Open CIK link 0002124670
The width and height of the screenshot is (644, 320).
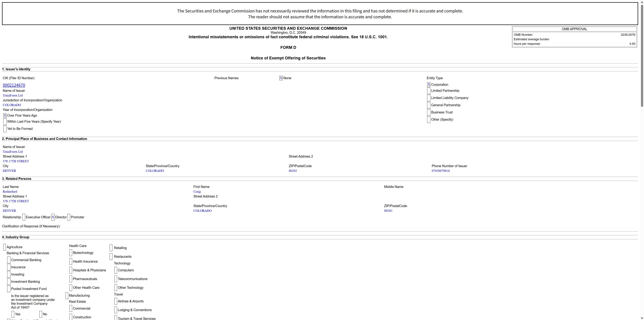[14, 85]
